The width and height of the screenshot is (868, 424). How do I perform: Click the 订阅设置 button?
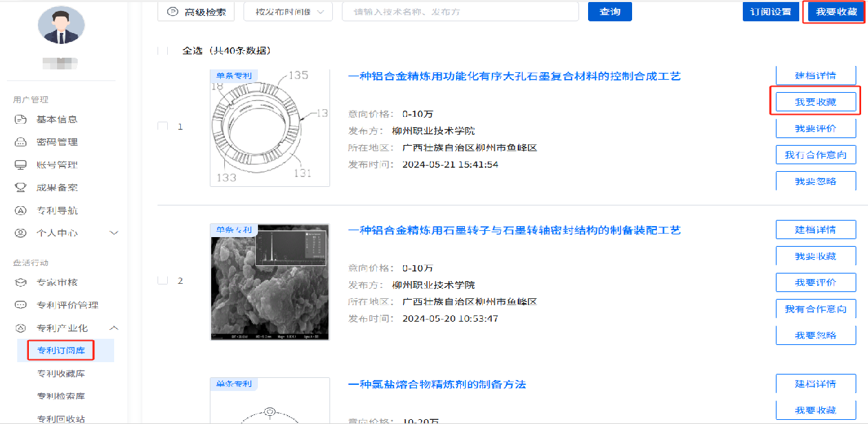click(x=770, y=12)
